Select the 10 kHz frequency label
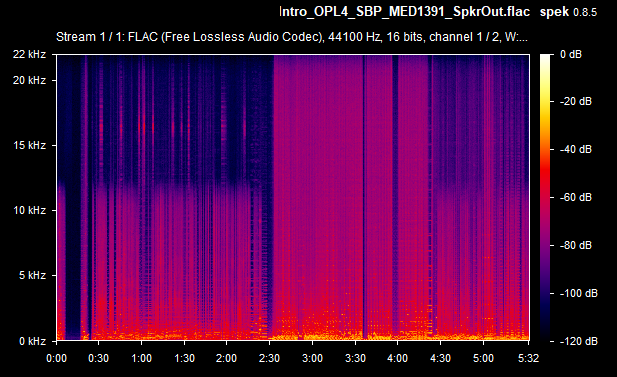 point(30,210)
